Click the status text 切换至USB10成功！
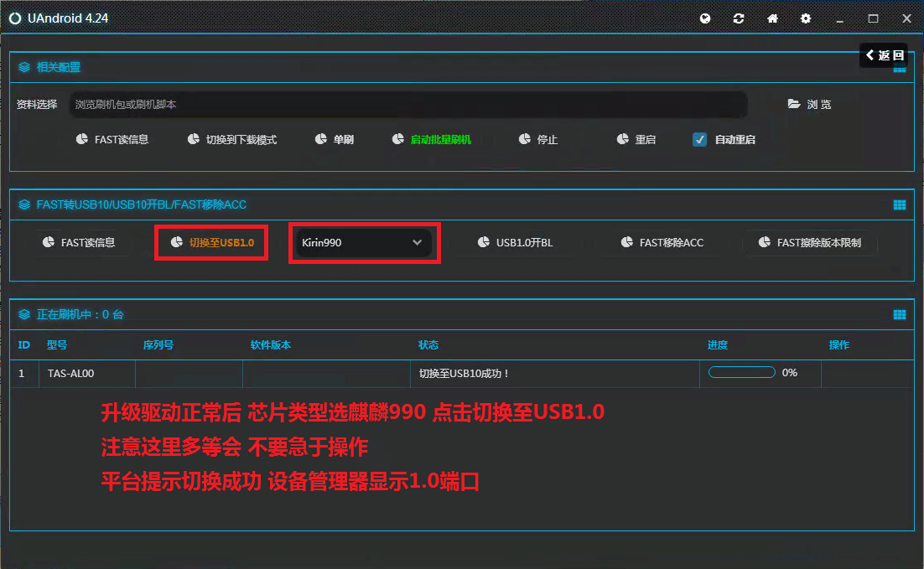 point(464,374)
